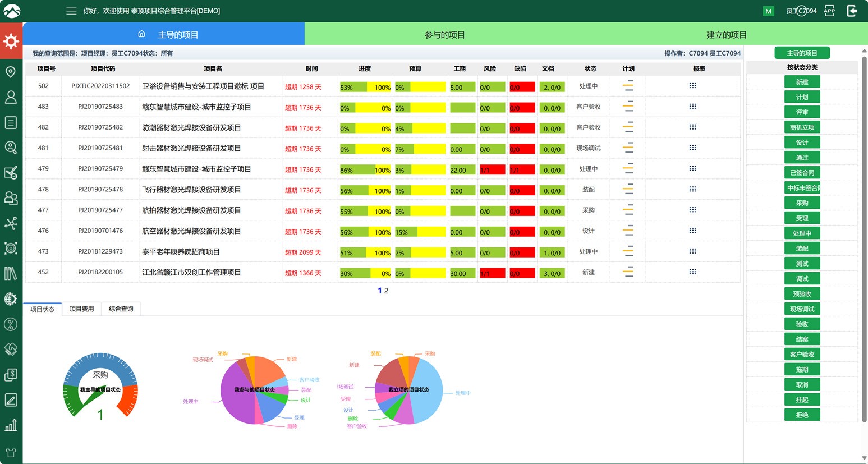Open the bar chart statistics icon in the sidebar

point(11,425)
